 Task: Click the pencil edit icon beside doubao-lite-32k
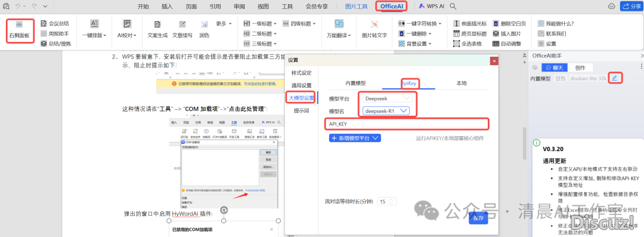[614, 78]
